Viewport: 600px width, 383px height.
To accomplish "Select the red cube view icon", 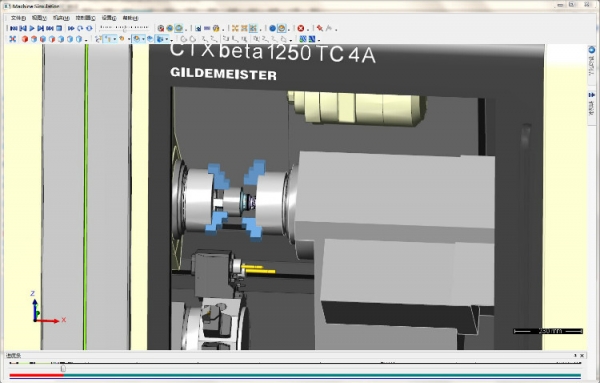I will [25, 39].
